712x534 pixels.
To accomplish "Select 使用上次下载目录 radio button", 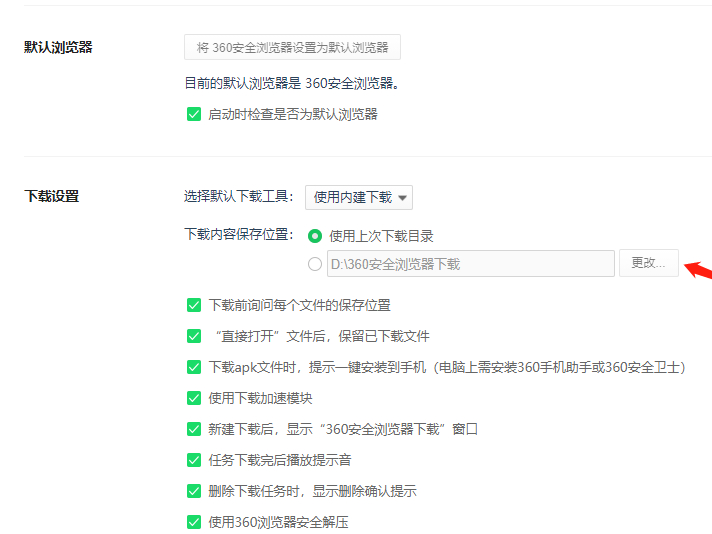I will pyautogui.click(x=315, y=236).
